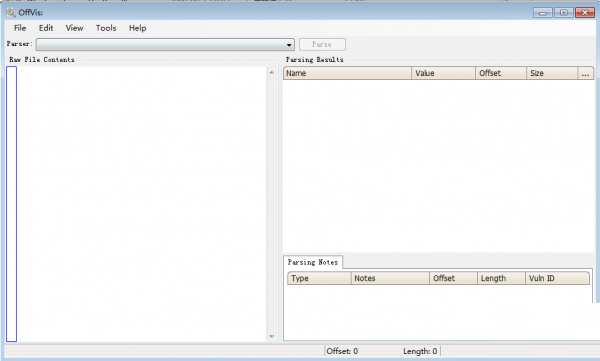Click the Vuln ID column header
Viewport: 600px width, 361px height.
click(557, 278)
